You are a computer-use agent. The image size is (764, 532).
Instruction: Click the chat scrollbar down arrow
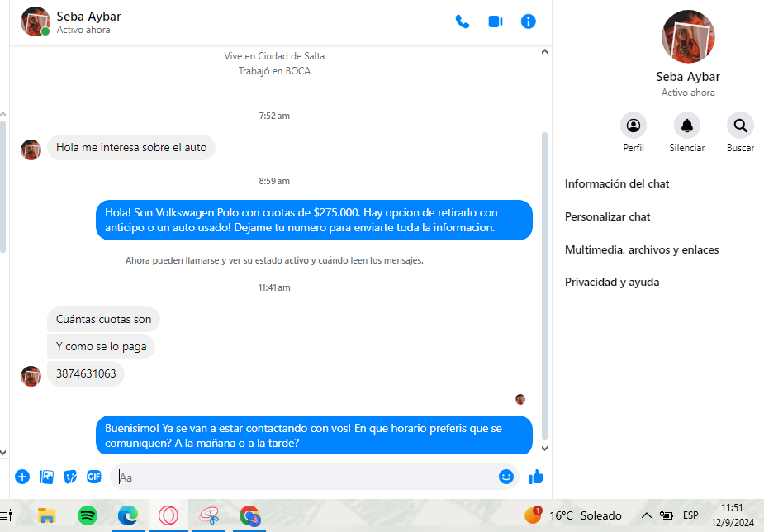tap(545, 449)
